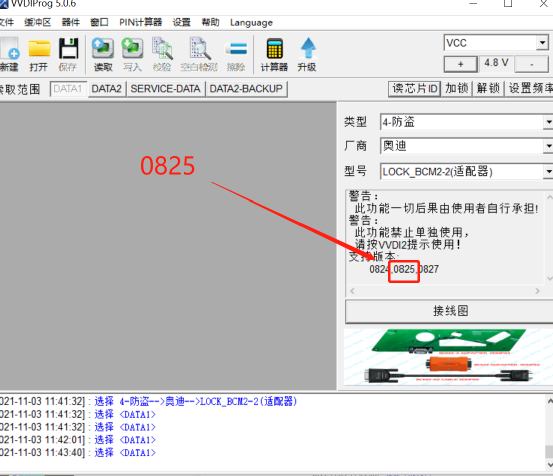Click the Write (写入) chip icon

coord(132,54)
